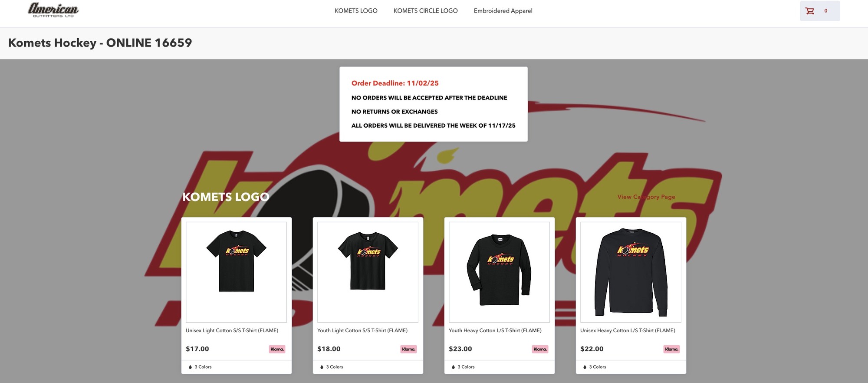Image resolution: width=868 pixels, height=383 pixels.
Task: Click Klarna badge on $22.00 shirt
Action: [x=671, y=349]
